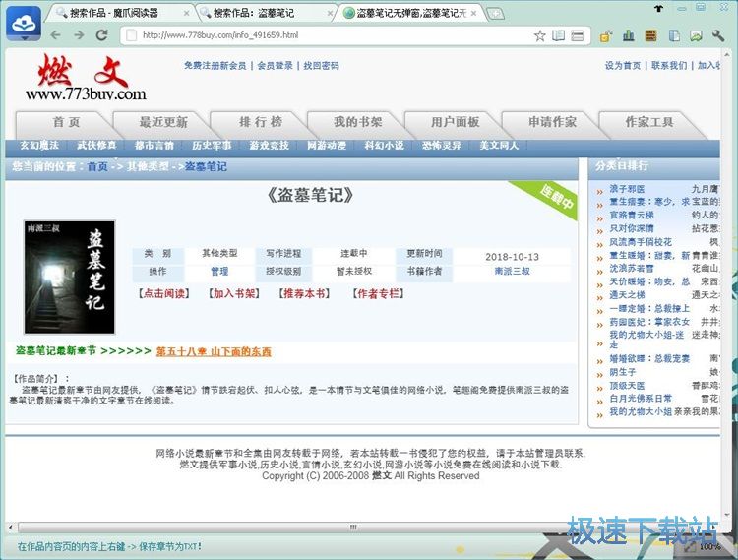Click the 首页 breadcrumb link
The height and width of the screenshot is (560, 738).
tap(97, 166)
